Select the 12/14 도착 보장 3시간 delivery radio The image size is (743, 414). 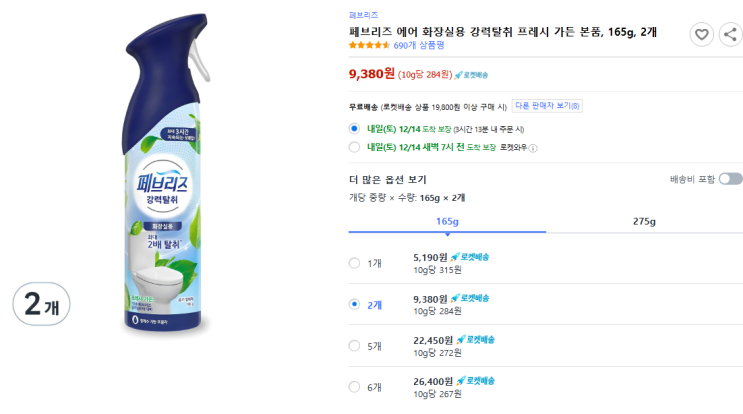pyautogui.click(x=354, y=129)
